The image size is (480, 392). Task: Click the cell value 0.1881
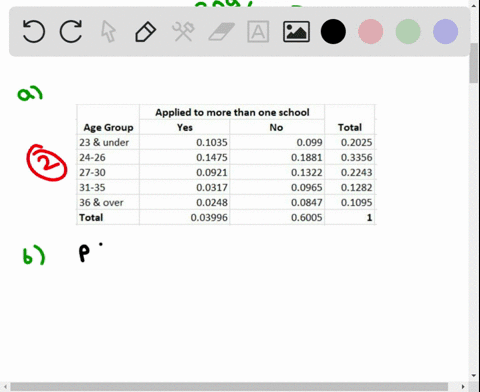click(x=307, y=157)
